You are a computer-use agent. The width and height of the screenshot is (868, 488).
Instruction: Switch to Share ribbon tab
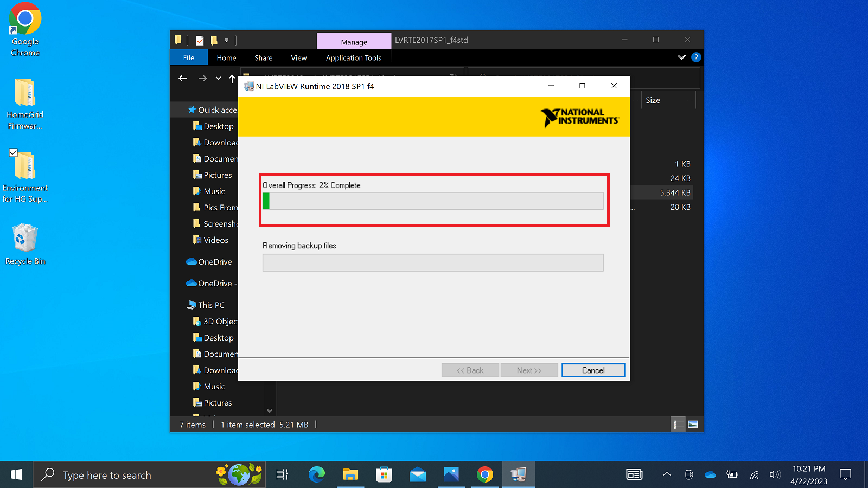263,57
